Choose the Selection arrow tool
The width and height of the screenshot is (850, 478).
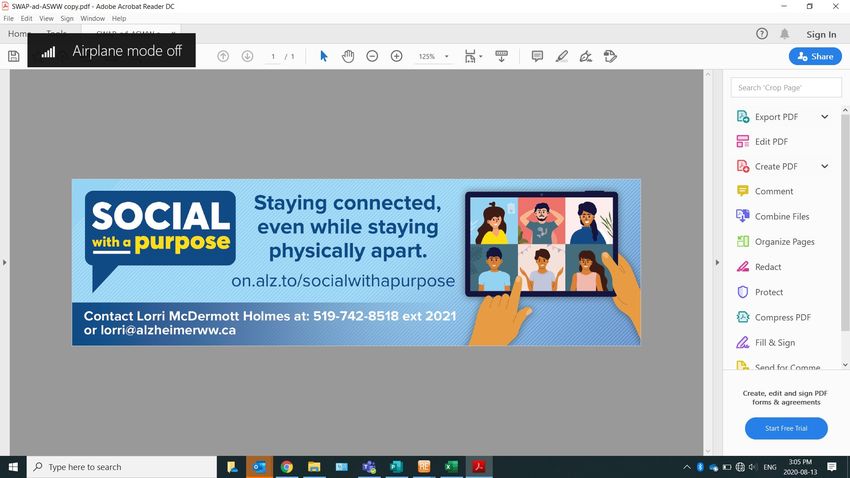(324, 56)
